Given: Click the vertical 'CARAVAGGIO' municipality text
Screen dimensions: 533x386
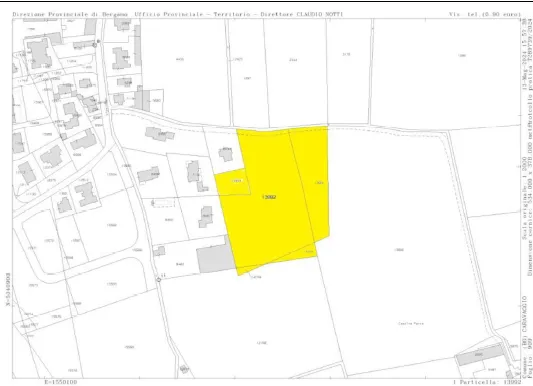Looking at the screenshot, I should coord(525,314).
